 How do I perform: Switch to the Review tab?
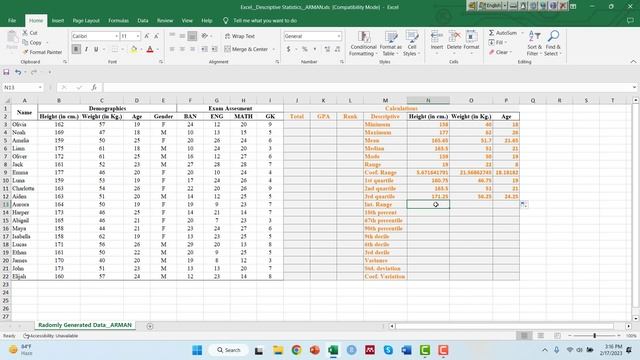point(165,20)
